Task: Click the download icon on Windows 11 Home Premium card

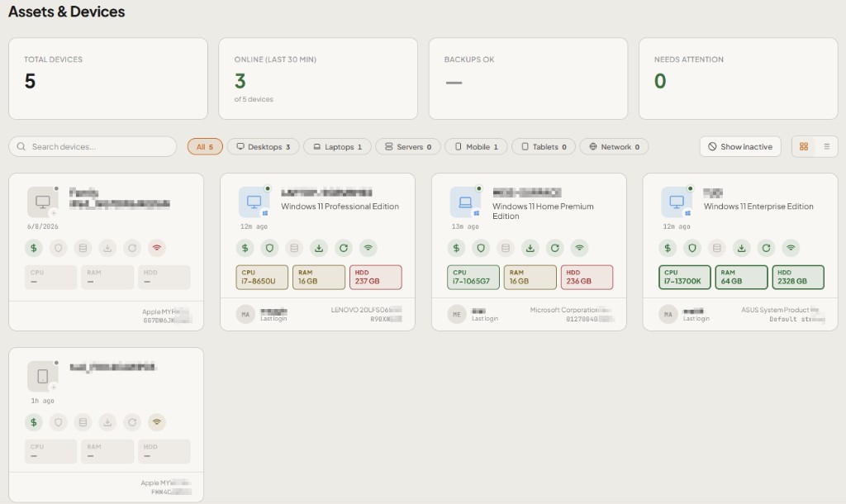Action: 530,248
